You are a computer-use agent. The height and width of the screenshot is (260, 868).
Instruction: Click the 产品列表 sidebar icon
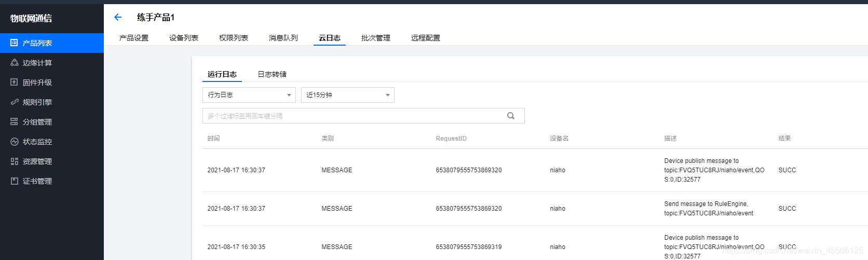(x=14, y=43)
